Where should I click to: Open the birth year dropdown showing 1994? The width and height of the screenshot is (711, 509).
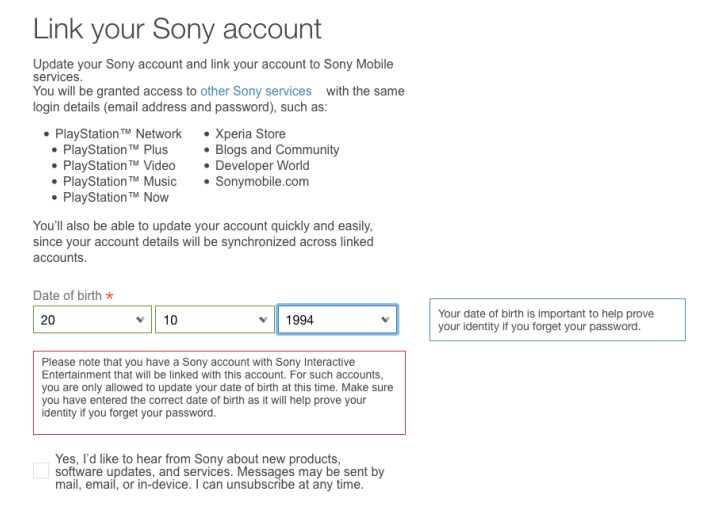[x=337, y=320]
